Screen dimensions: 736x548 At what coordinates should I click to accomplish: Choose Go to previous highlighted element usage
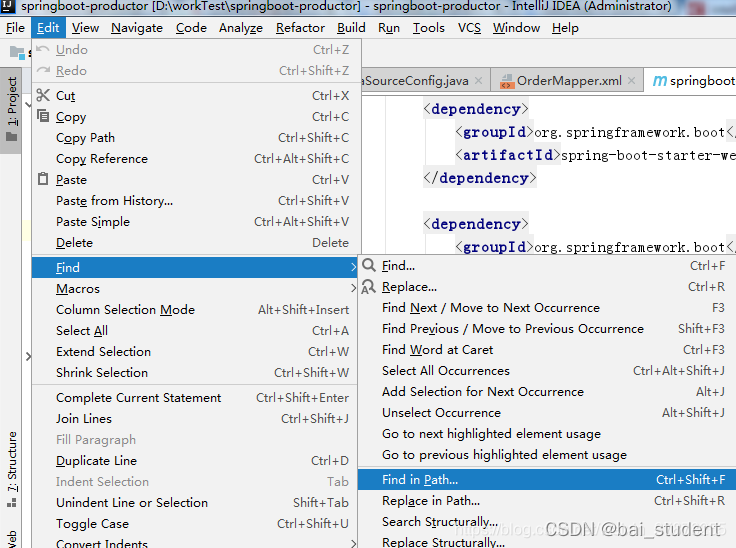(x=547, y=455)
